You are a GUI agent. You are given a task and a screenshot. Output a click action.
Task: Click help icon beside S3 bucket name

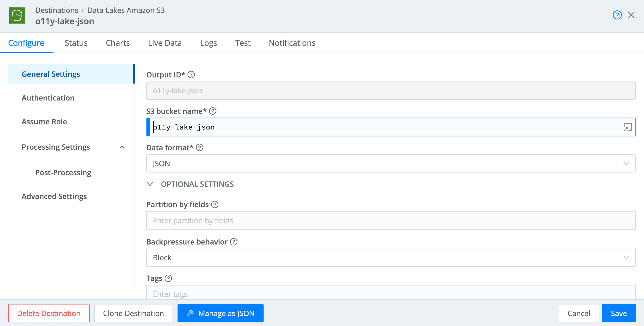point(213,111)
